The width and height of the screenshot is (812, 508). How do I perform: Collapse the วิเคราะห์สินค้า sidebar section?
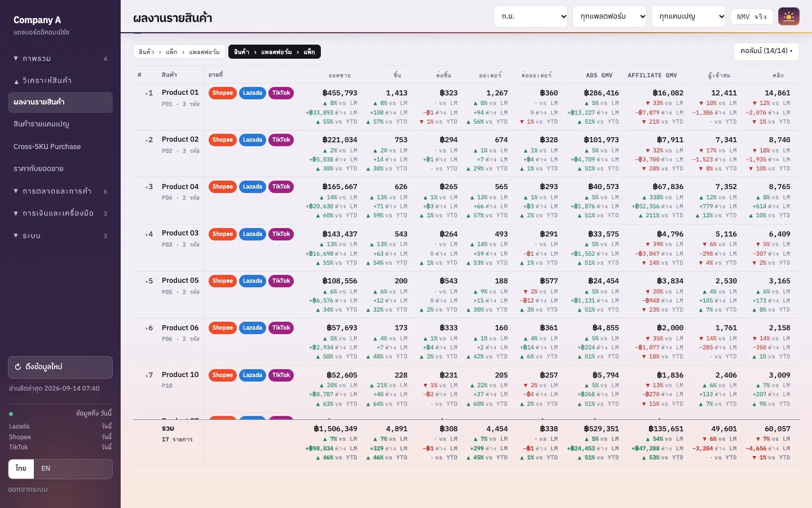60,81
